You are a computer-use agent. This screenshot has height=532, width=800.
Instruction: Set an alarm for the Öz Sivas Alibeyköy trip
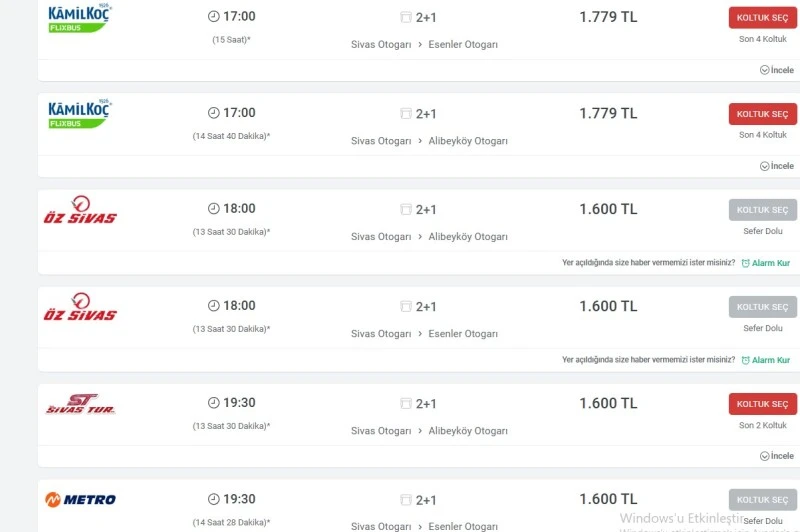click(765, 263)
